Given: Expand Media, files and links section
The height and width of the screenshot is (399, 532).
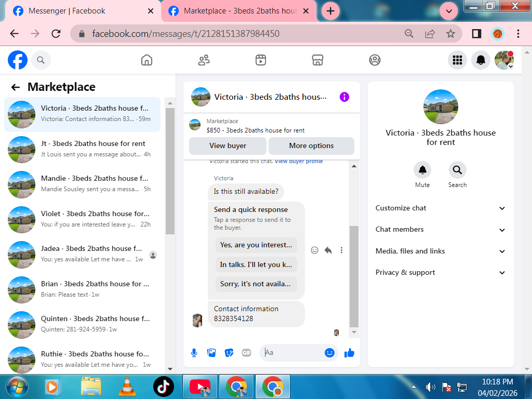Looking at the screenshot, I should pos(441,251).
